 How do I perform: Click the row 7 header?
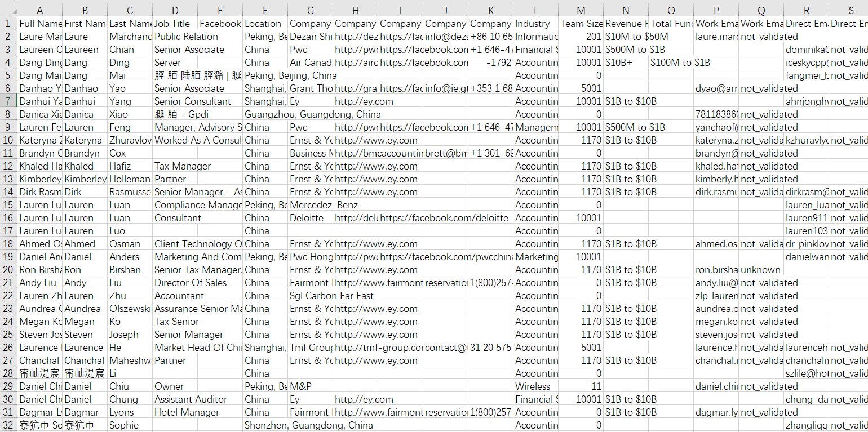8,101
